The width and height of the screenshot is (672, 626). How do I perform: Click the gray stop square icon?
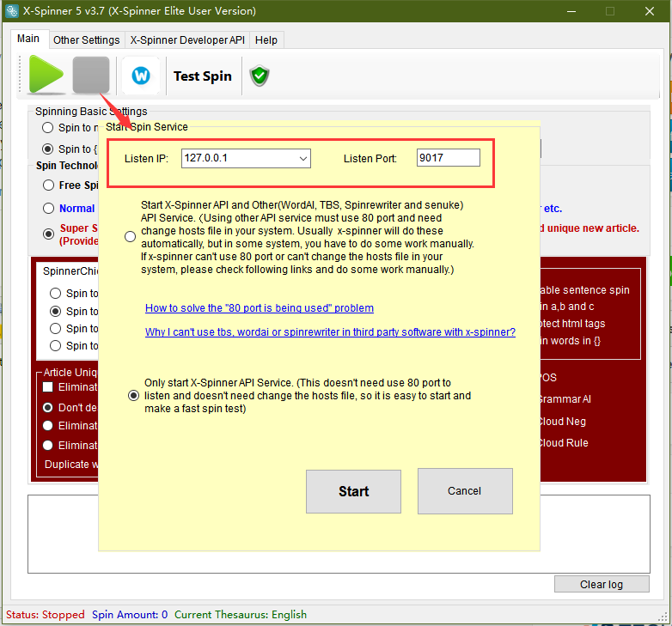(x=91, y=75)
